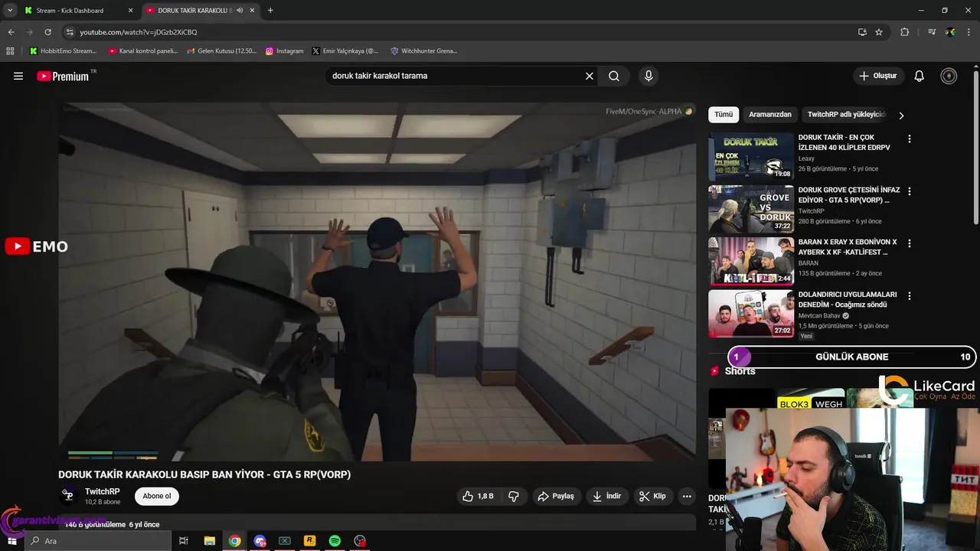Open Windows Start menu
The image size is (980, 551).
click(x=11, y=541)
